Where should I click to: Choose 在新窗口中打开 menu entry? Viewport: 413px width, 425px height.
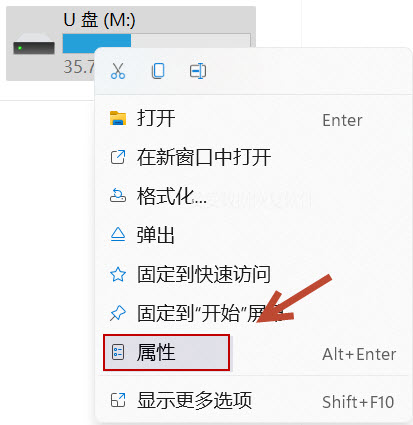[253, 157]
